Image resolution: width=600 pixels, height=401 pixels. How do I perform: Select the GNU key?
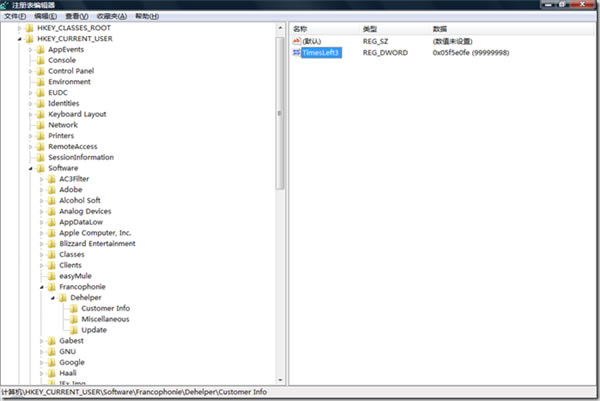(x=67, y=351)
